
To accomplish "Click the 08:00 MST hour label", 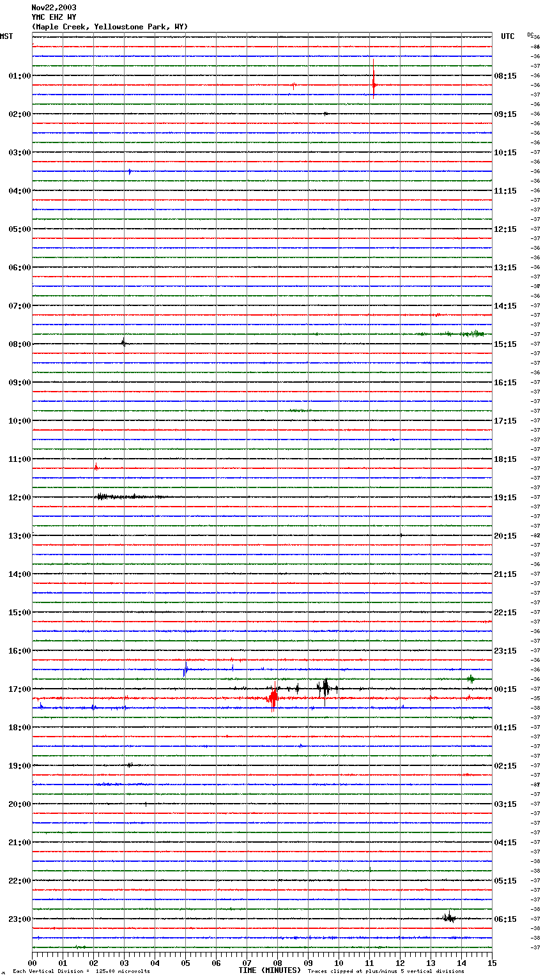I will point(20,344).
